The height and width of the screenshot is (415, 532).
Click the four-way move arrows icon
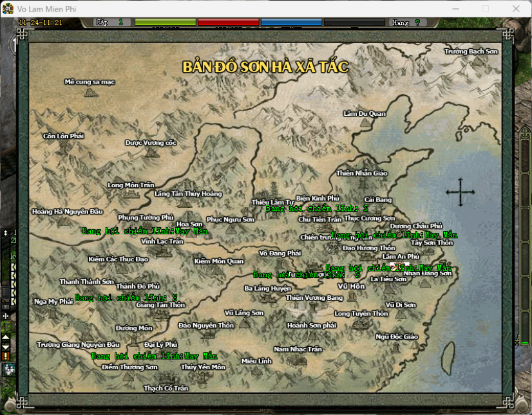point(461,192)
